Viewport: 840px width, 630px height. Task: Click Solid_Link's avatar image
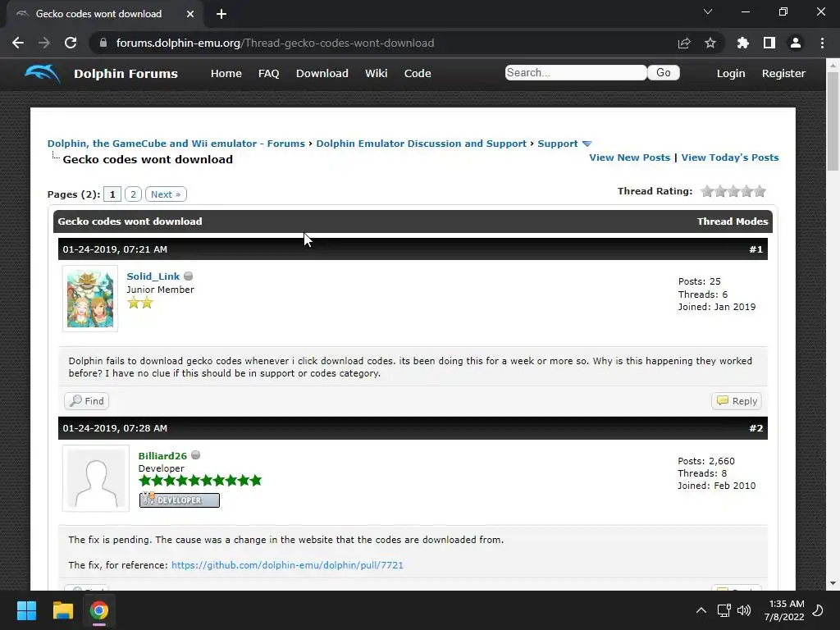click(90, 299)
